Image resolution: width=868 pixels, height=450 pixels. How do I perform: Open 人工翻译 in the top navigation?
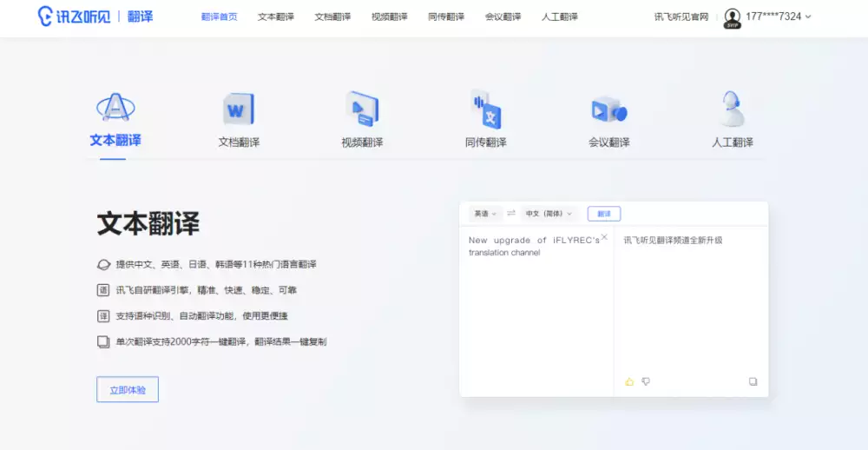click(560, 17)
